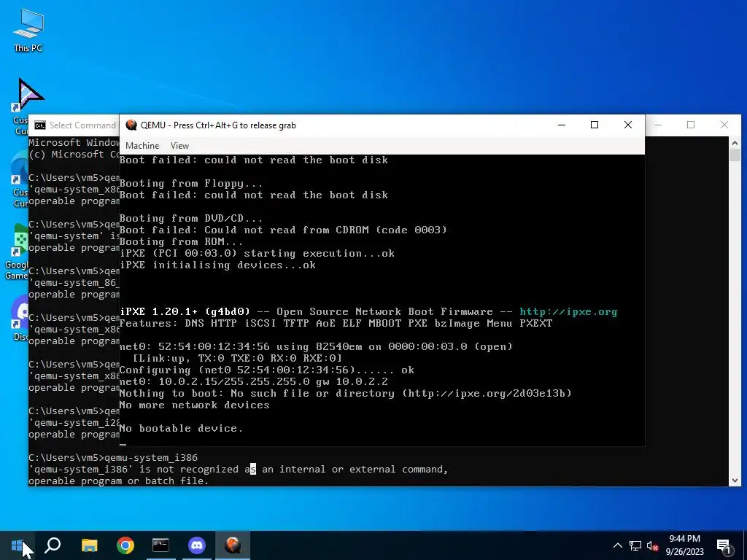Screen dimensions: 747x560
Task: Switch to Command Prompt on taskbar
Action: point(160,545)
